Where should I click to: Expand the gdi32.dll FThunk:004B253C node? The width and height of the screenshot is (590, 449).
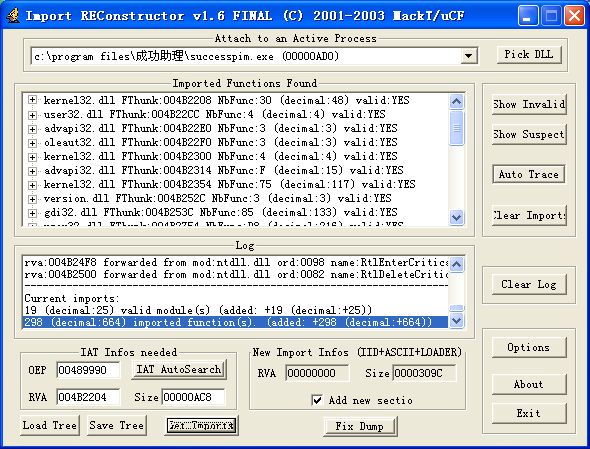32,213
